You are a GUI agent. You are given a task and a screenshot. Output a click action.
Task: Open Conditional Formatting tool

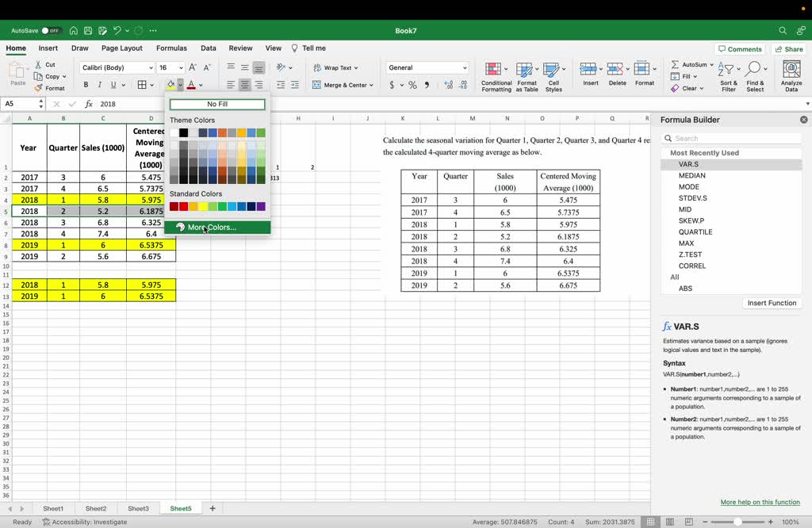(x=496, y=77)
